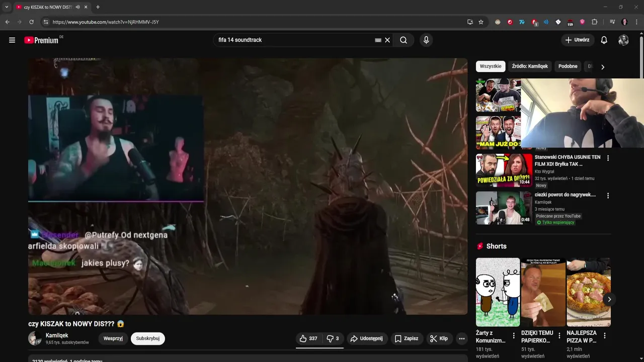Click the pink shield extension icon
The image size is (644, 362).
pos(583,22)
